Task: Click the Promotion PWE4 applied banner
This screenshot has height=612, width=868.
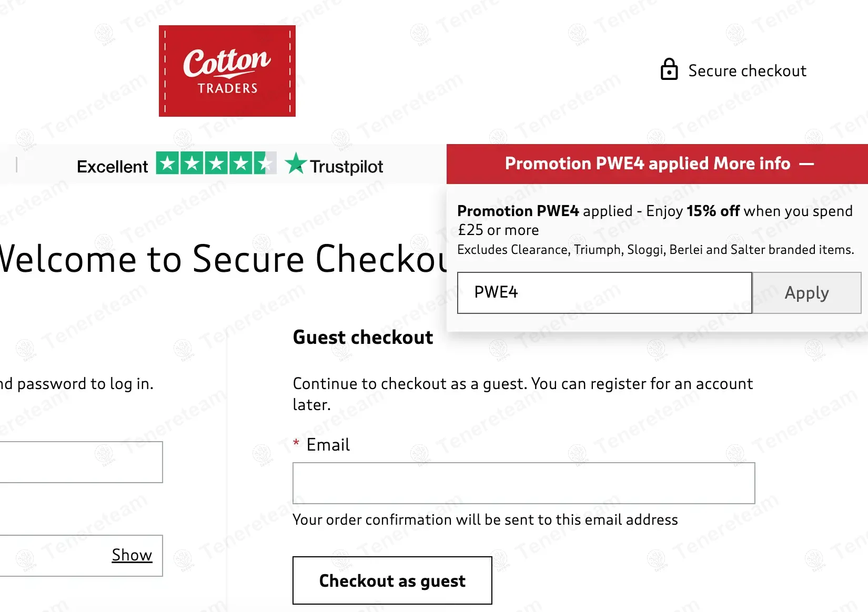Action: click(x=647, y=164)
